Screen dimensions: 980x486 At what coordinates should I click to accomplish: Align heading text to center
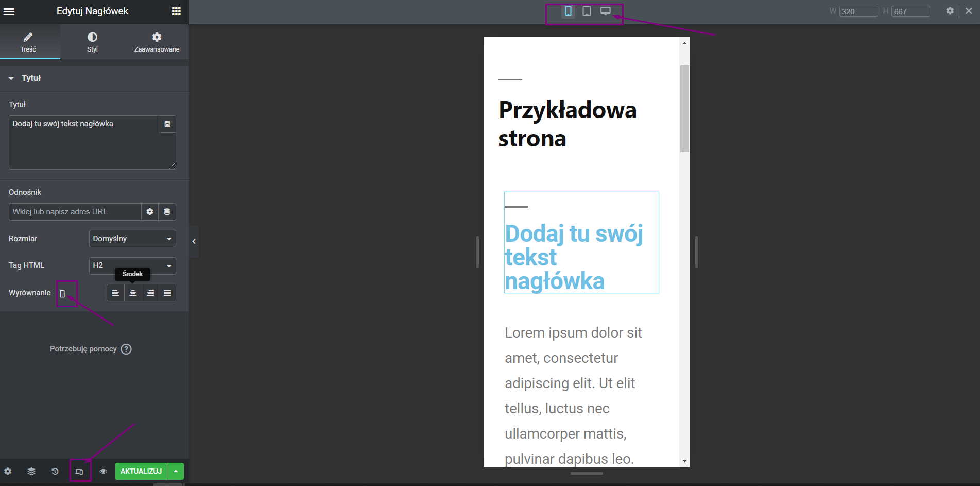coord(133,293)
